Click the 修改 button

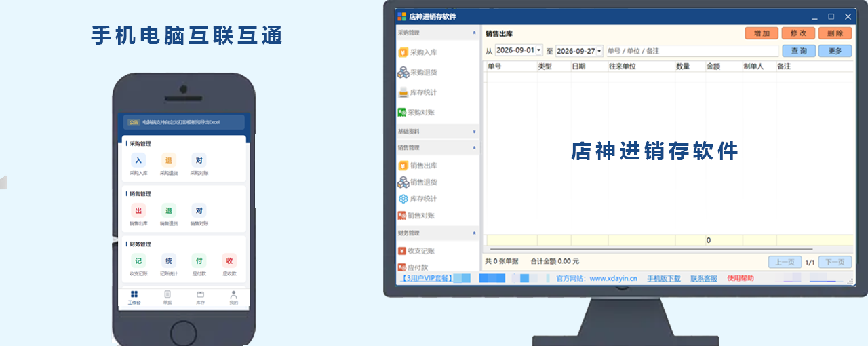point(798,33)
